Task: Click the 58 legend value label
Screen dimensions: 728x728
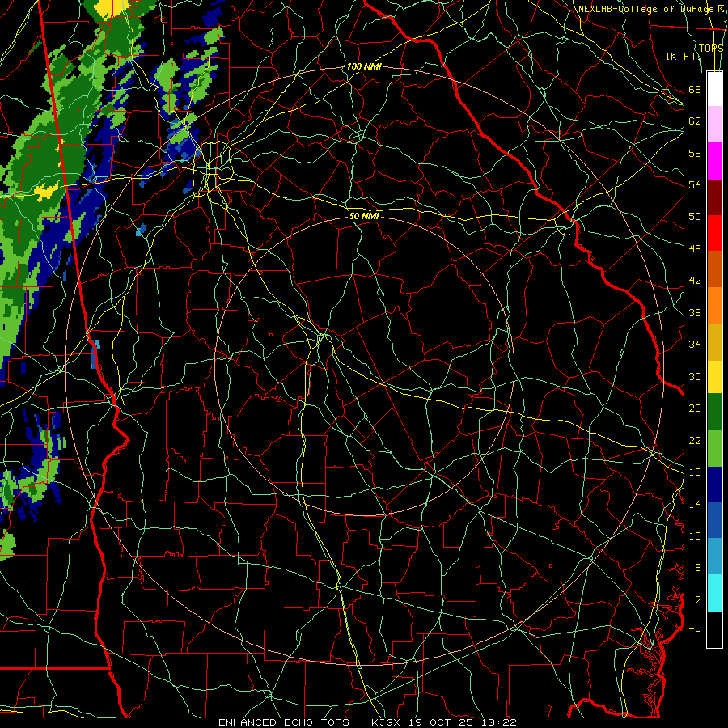Action: 695,153
